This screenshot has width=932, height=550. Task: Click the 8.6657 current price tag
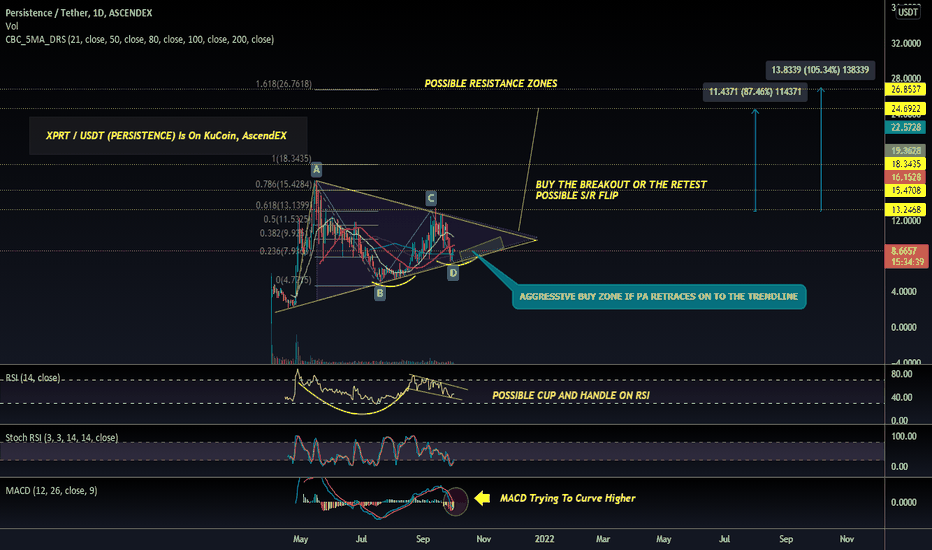pos(906,251)
